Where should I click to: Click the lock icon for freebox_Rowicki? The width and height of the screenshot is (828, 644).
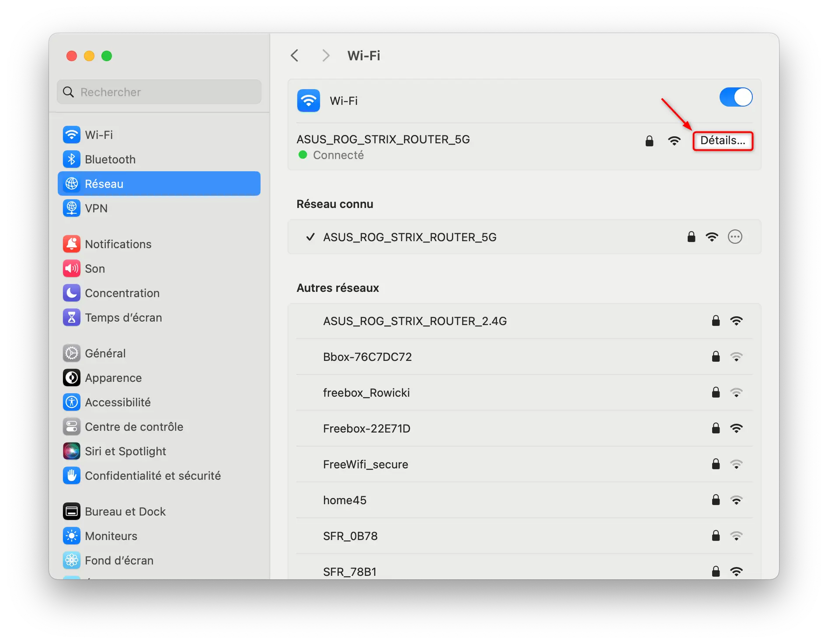[716, 392]
